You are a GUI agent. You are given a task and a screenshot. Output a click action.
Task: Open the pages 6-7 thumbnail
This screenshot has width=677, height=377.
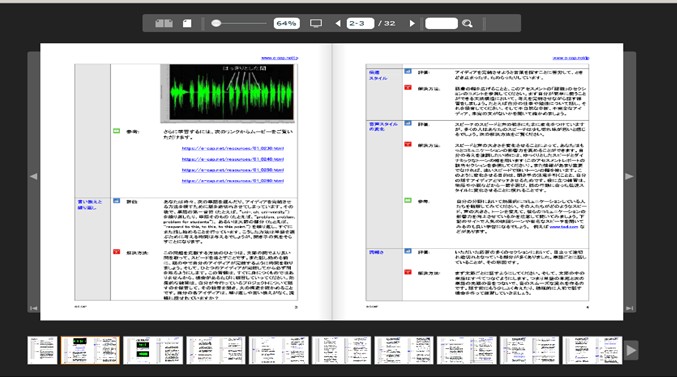[x=216, y=350]
